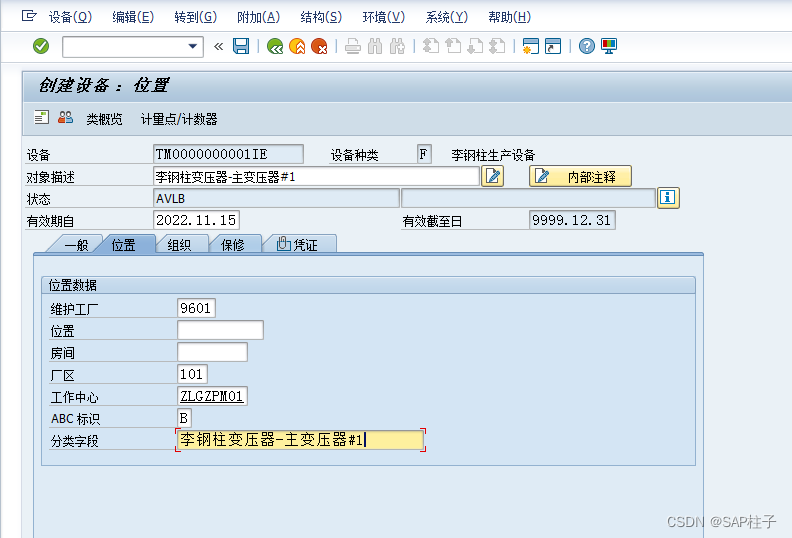Viewport: 792px width, 538px height.
Task: Click the green checkmark Enter icon
Action: pos(41,46)
